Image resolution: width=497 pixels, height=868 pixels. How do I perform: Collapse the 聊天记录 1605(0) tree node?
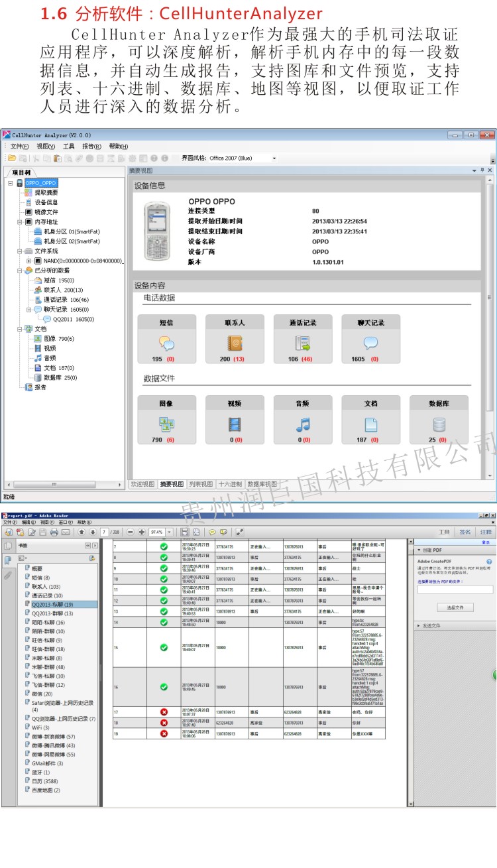coord(28,309)
